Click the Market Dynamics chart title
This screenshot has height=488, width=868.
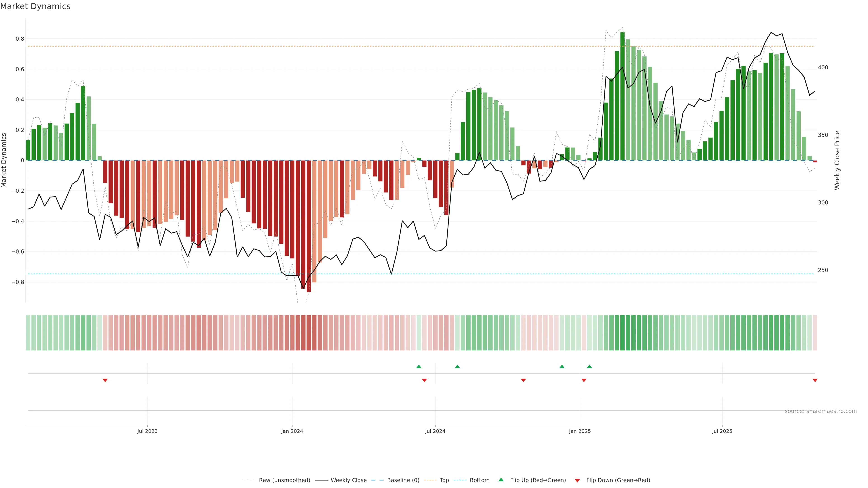[35, 6]
